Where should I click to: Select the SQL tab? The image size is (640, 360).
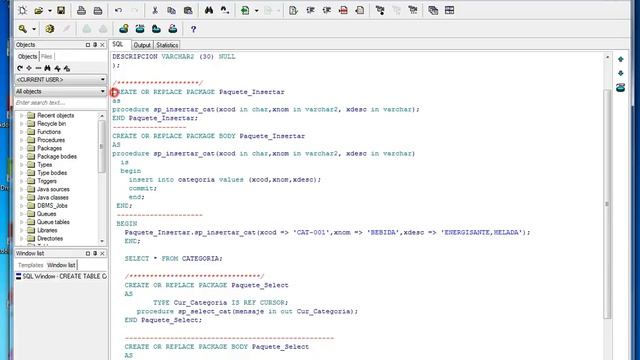118,44
